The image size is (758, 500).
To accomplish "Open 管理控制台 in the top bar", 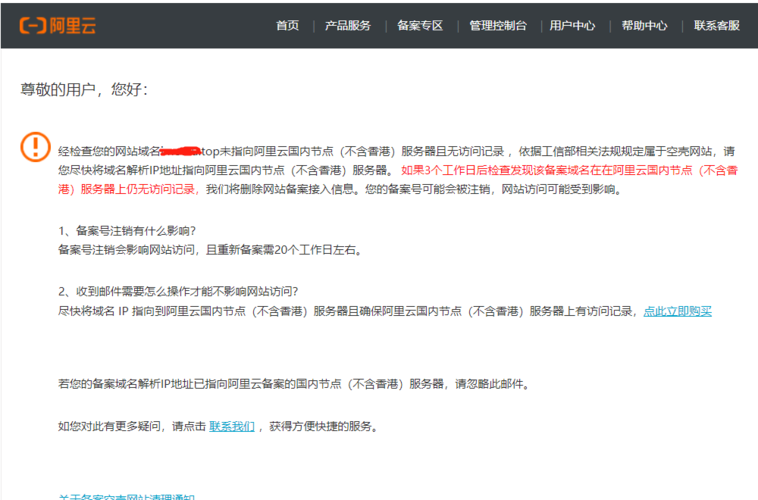I will coord(498,26).
